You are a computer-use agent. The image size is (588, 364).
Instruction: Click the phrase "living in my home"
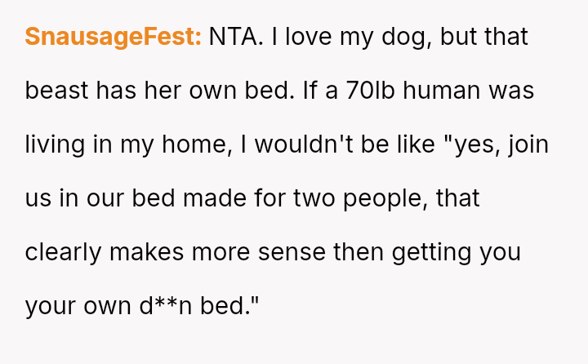129,144
